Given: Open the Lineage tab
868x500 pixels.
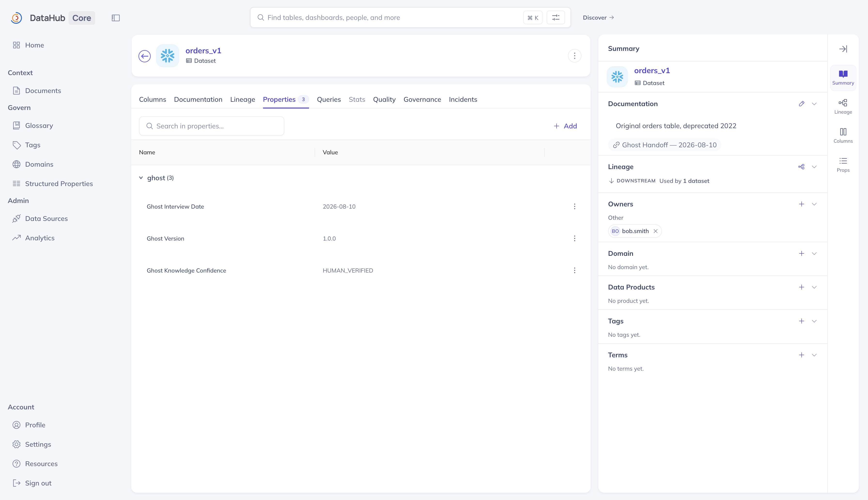Looking at the screenshot, I should [242, 99].
